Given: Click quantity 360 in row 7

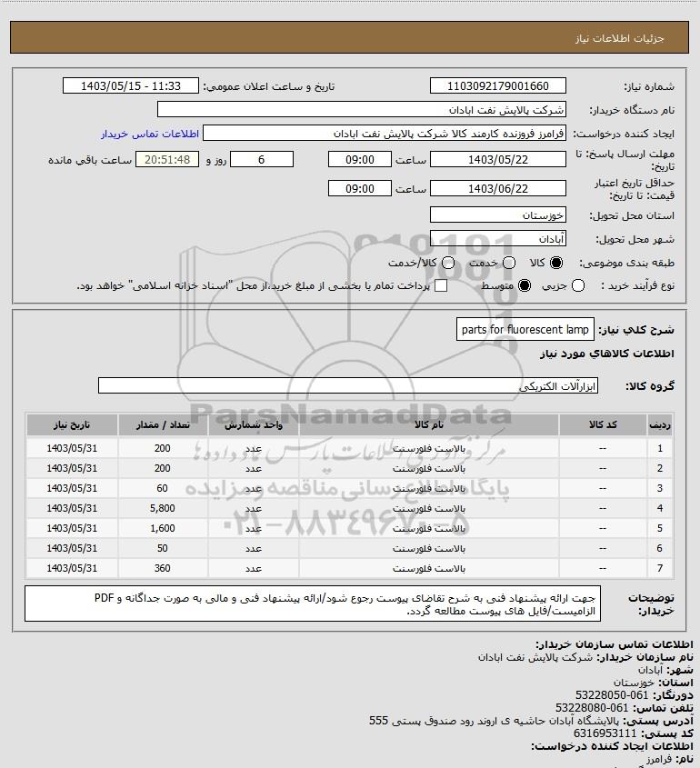Looking at the screenshot, I should click(163, 569).
